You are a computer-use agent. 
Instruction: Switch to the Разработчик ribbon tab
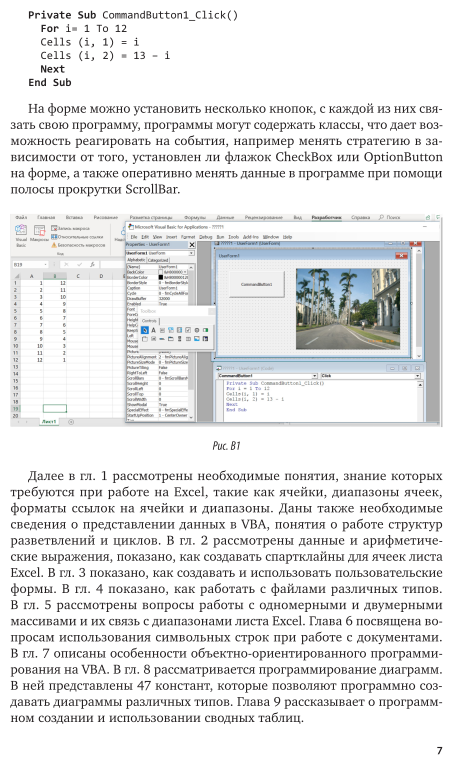point(326,218)
